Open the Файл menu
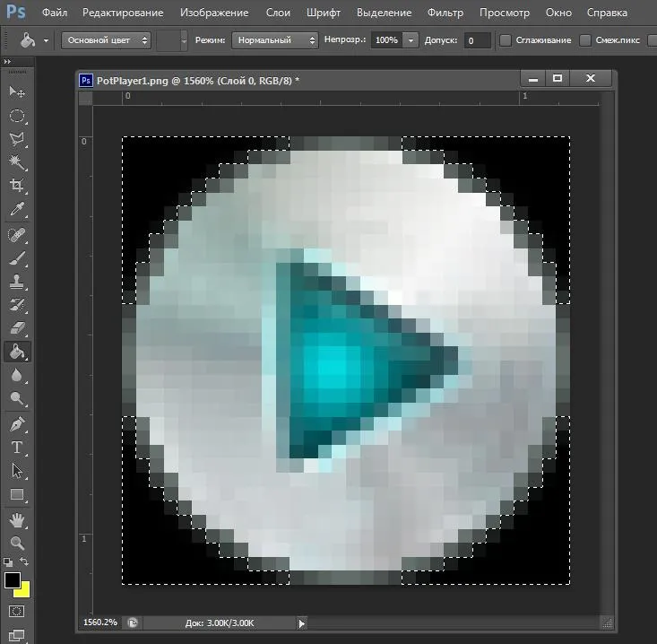Viewport: 657px width, 644px height. [55, 13]
